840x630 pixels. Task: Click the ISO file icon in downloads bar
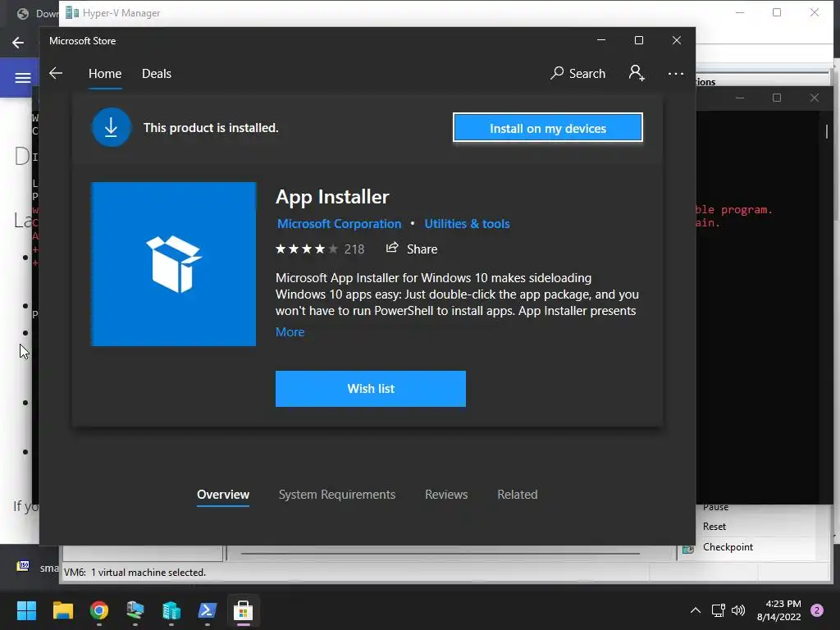point(23,566)
